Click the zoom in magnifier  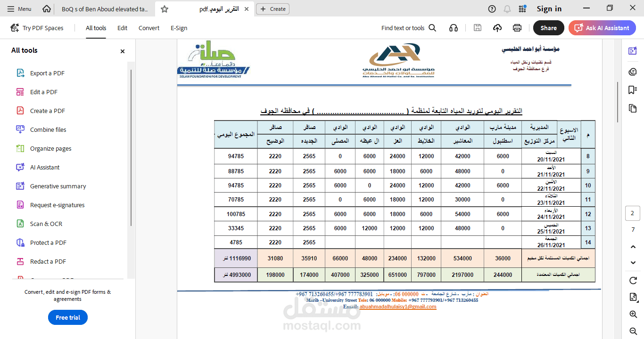[x=633, y=315]
